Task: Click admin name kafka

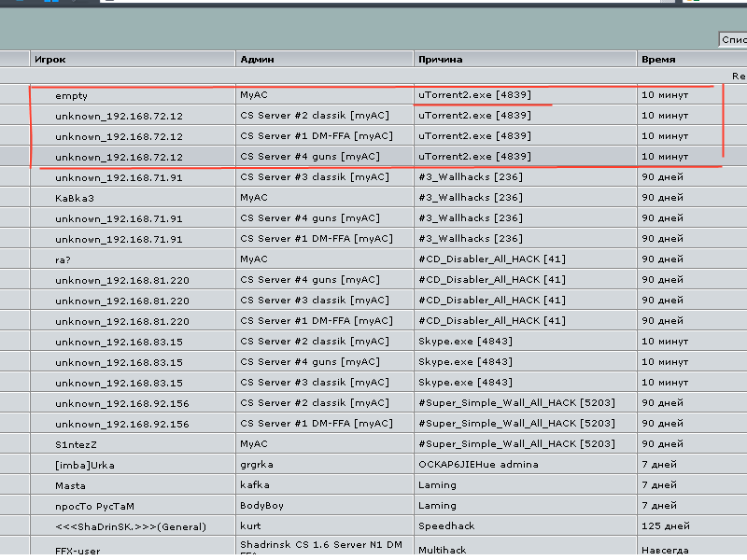Action: 254,485
